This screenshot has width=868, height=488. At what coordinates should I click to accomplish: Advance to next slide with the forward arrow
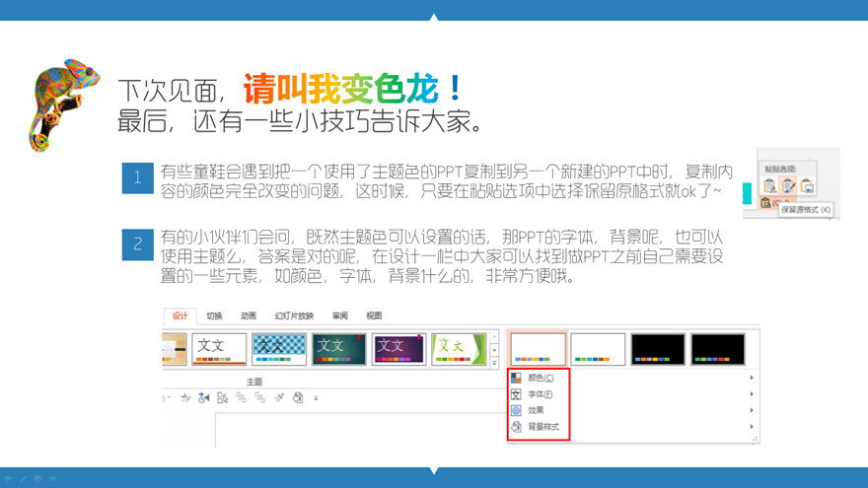[x=53, y=479]
